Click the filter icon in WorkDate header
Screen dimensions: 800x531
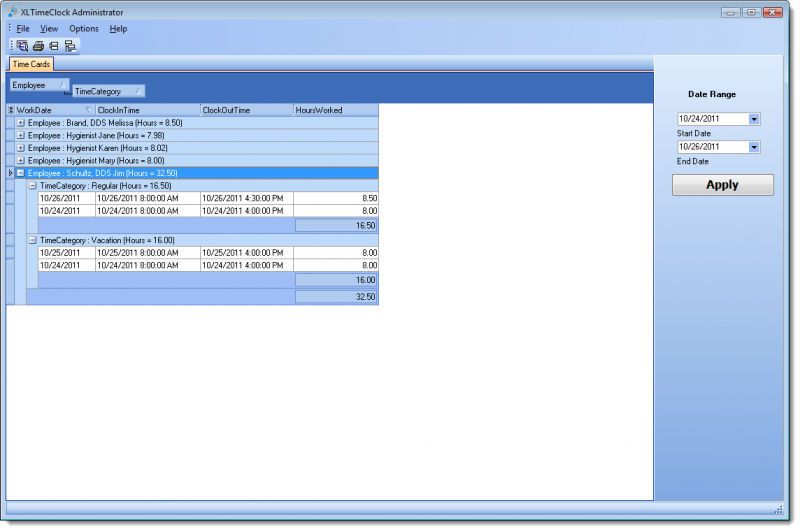pos(87,110)
